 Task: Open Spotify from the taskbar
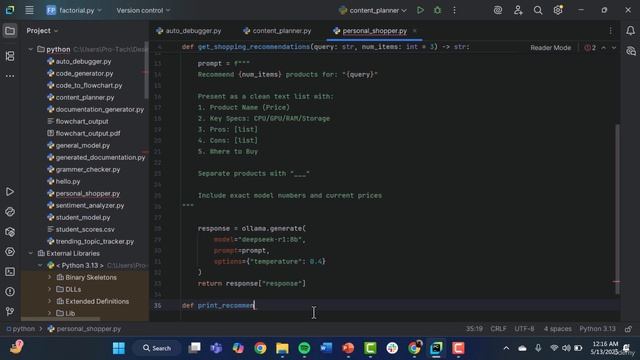(304, 348)
